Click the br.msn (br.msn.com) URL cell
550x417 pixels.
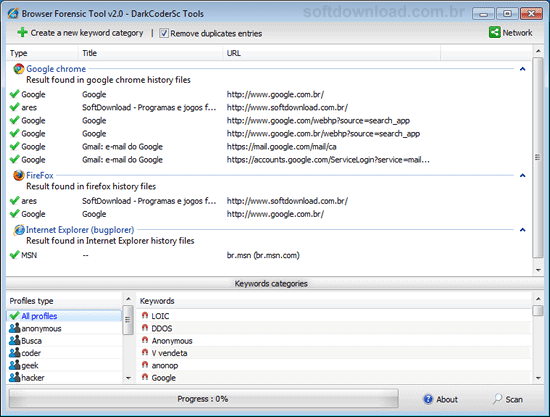(263, 255)
